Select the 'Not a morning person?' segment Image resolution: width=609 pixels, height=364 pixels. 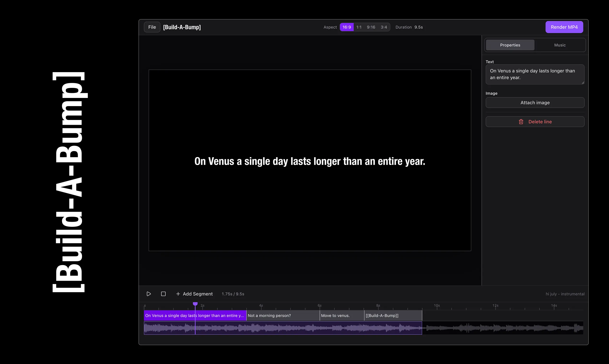283,315
